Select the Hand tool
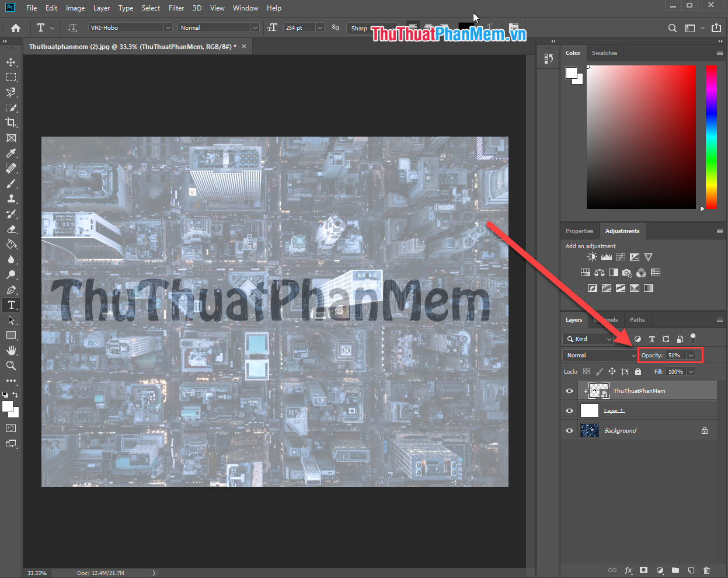Image resolution: width=728 pixels, height=578 pixels. click(11, 350)
